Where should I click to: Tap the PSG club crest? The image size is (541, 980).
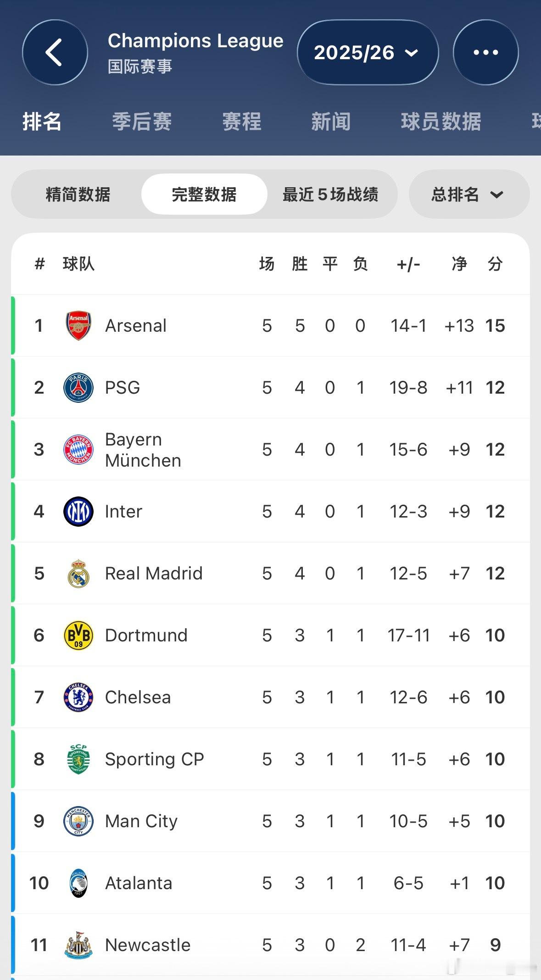[x=78, y=388]
